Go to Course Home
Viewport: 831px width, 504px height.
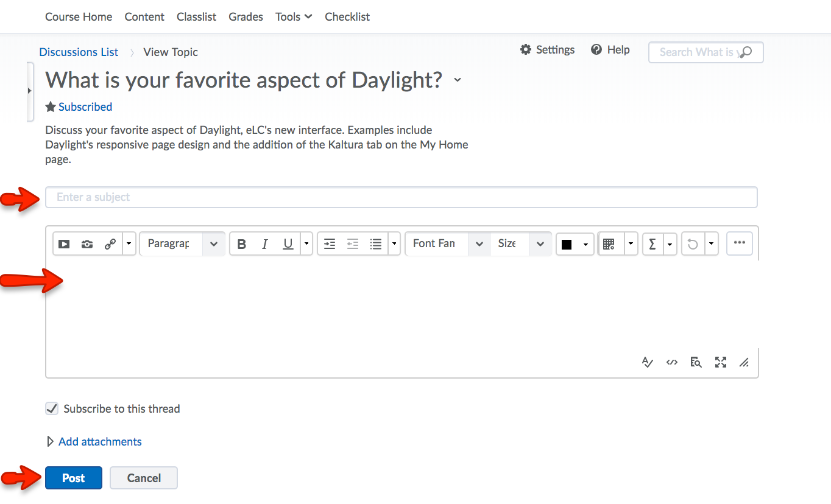click(79, 17)
